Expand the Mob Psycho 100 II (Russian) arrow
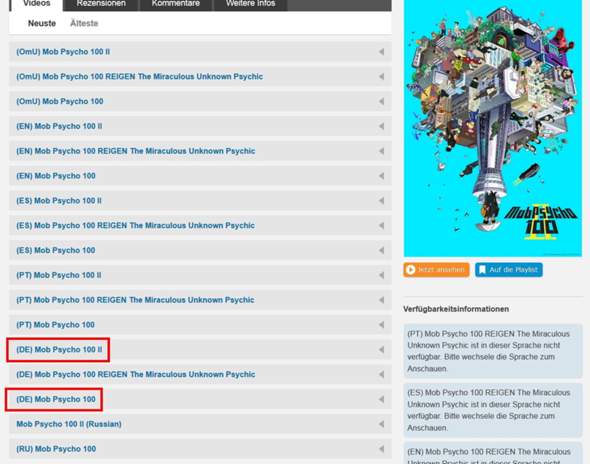The image size is (590, 464). [x=381, y=424]
